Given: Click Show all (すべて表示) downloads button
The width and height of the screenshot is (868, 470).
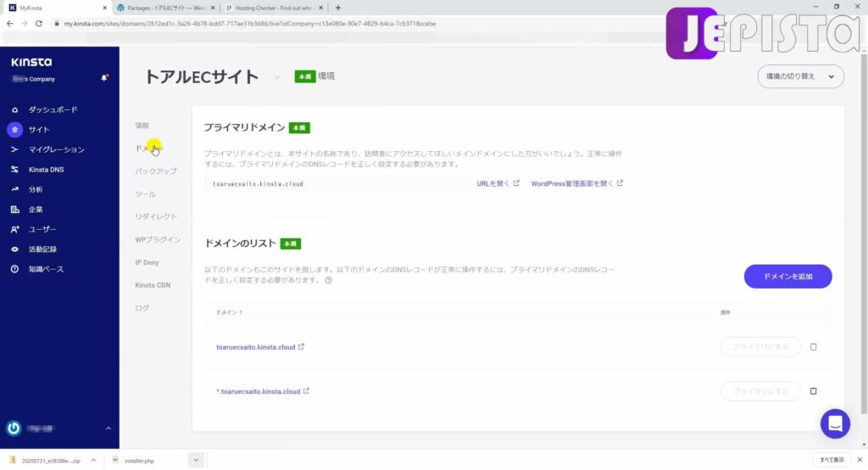Looking at the screenshot, I should pyautogui.click(x=832, y=460).
